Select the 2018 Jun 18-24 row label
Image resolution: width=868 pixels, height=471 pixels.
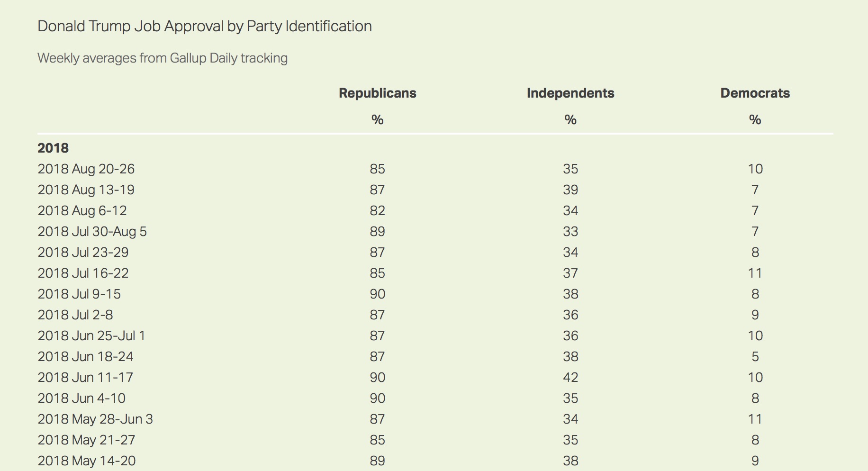[86, 356]
